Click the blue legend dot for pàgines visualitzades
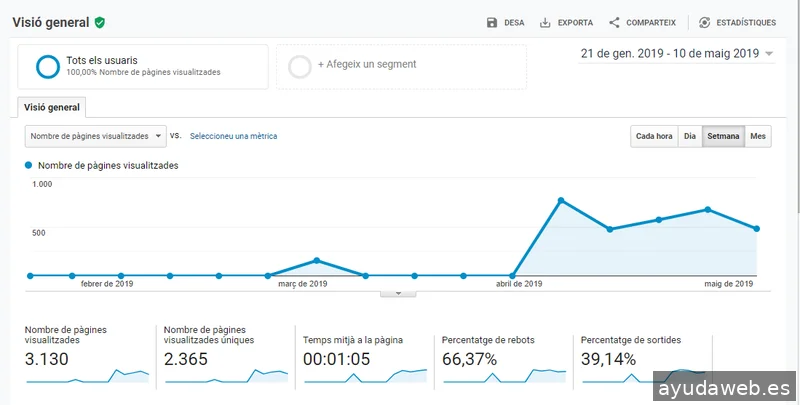 pyautogui.click(x=29, y=165)
